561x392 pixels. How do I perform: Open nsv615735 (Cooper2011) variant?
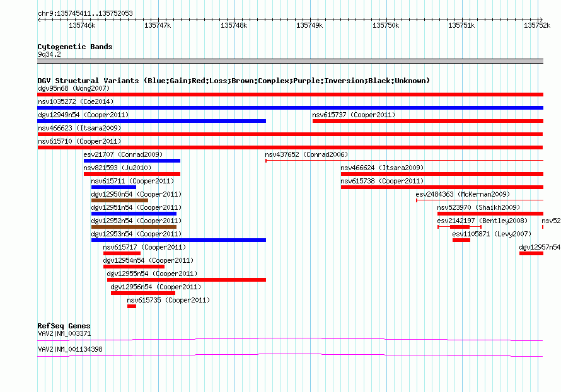[168, 300]
